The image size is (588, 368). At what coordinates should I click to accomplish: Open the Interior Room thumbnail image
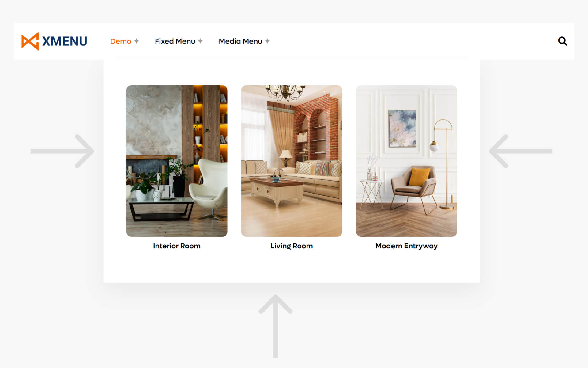(177, 161)
